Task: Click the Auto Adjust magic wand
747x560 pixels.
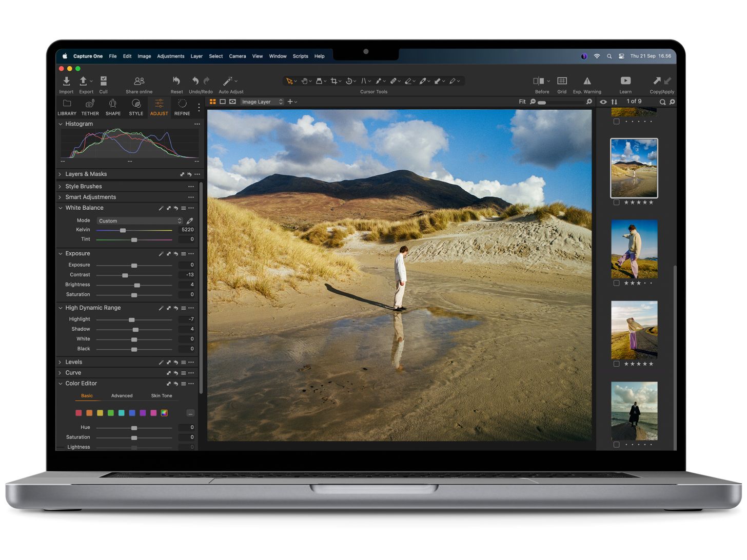Action: pyautogui.click(x=227, y=82)
